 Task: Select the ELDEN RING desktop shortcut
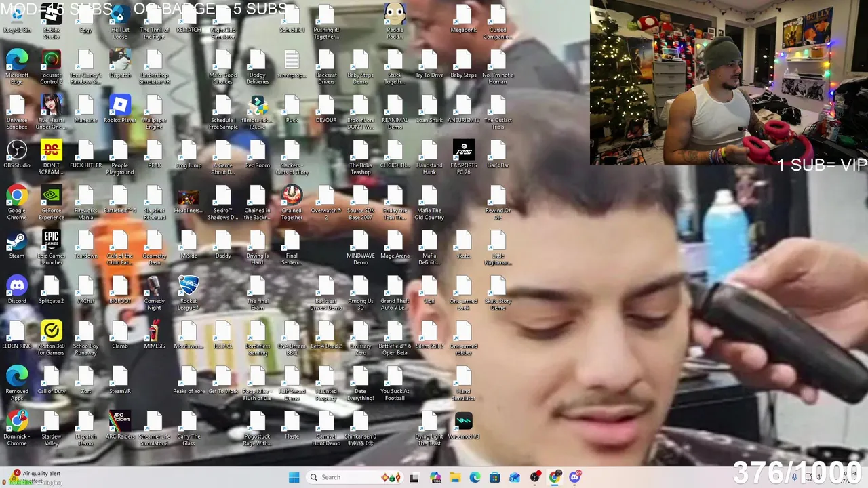tap(17, 335)
